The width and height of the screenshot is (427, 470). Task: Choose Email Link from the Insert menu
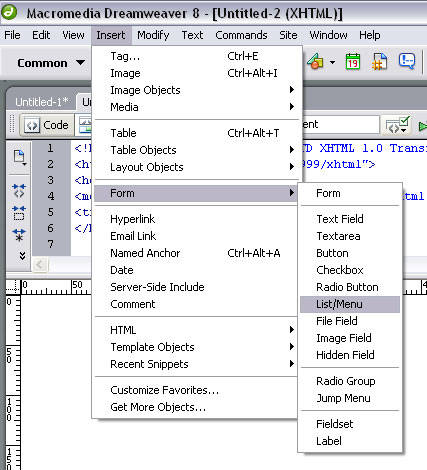click(197, 236)
